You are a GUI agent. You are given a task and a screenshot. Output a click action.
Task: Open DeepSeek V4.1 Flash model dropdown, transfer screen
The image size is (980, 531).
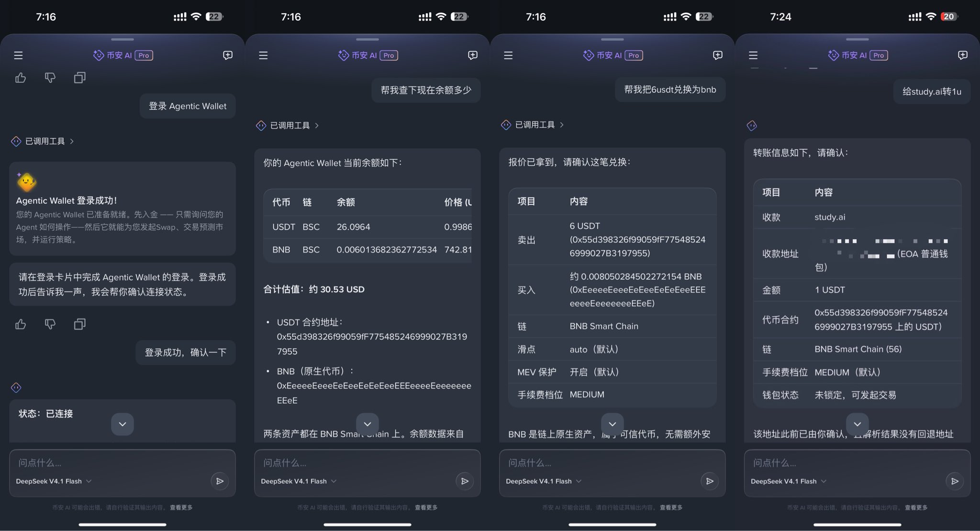(x=789, y=481)
